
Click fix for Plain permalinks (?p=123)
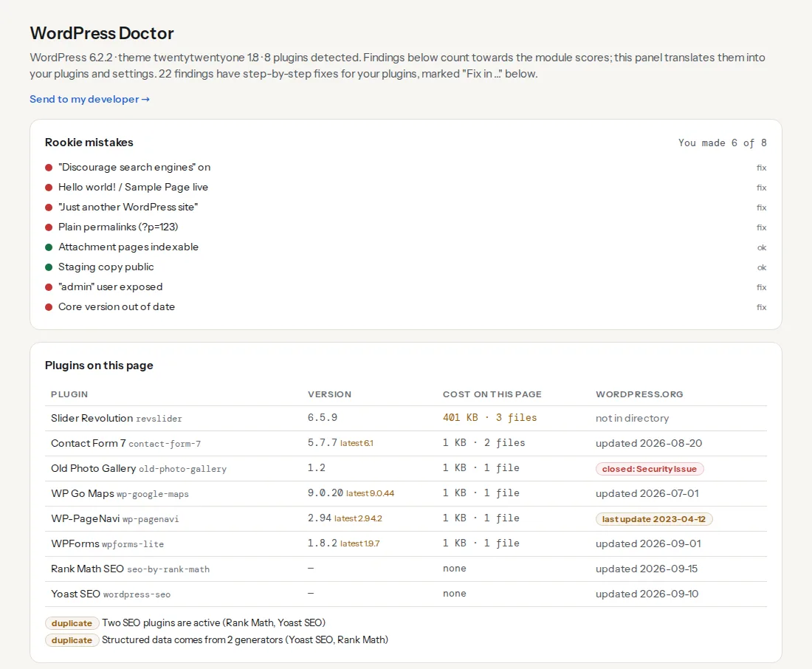(761, 227)
